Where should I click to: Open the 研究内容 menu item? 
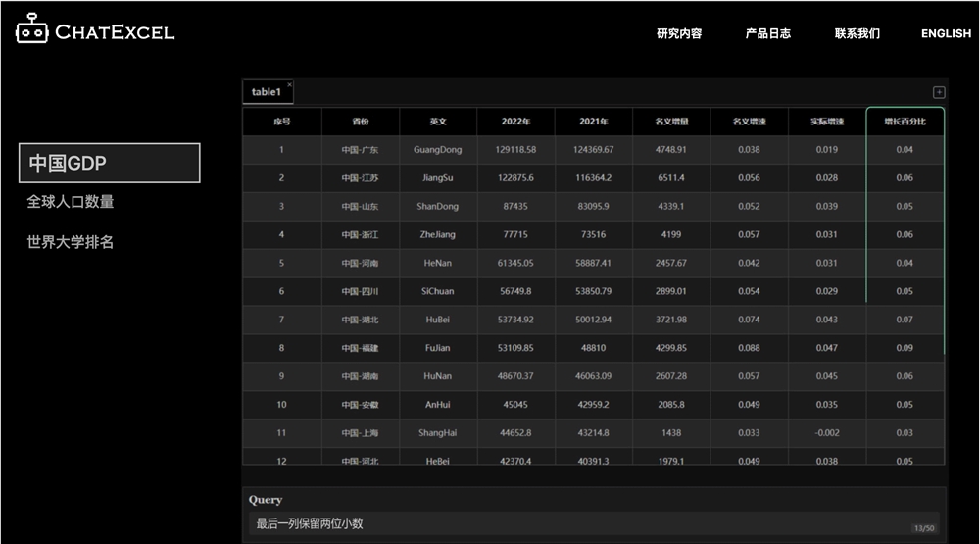(679, 33)
